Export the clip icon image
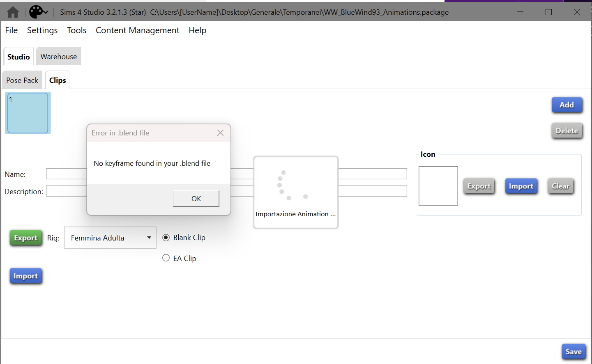The image size is (592, 364). tap(479, 186)
